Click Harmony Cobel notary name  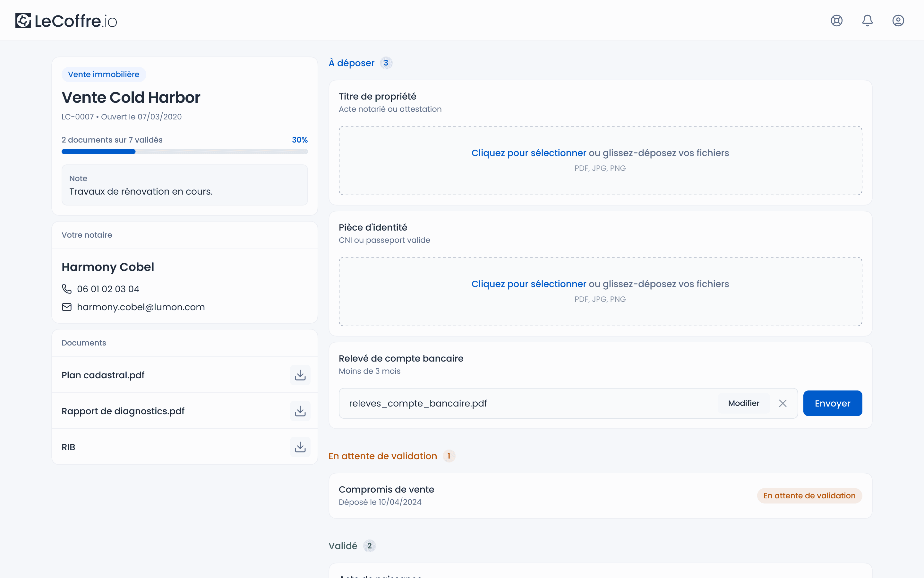[x=108, y=267]
